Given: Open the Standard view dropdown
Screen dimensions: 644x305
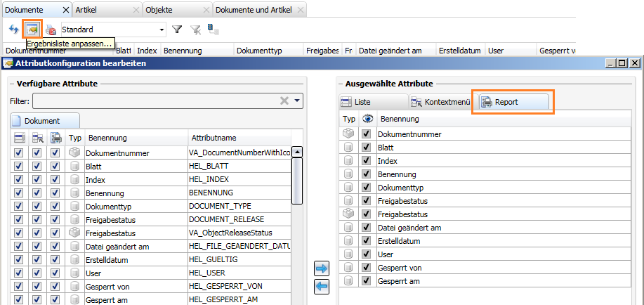Looking at the screenshot, I should [x=162, y=30].
